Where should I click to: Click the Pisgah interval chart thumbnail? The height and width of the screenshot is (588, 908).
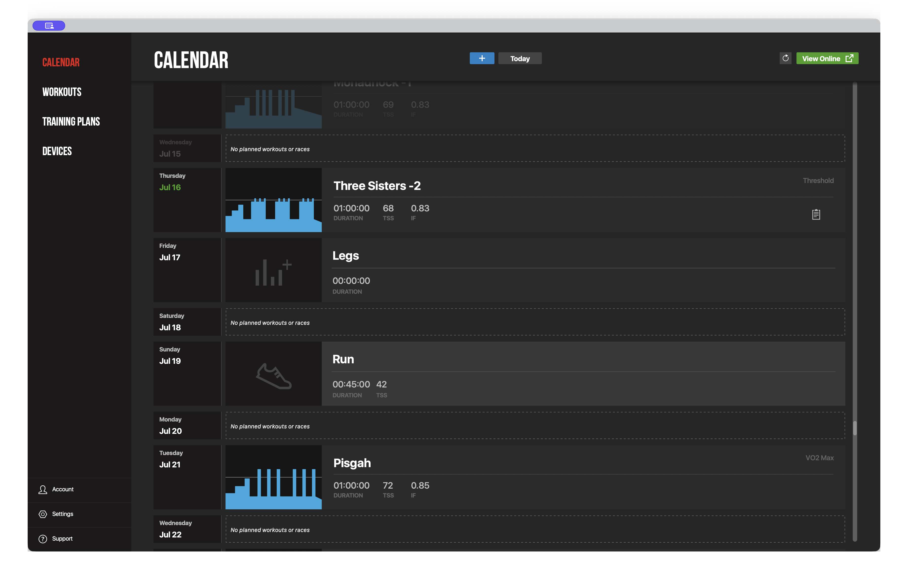click(x=274, y=477)
